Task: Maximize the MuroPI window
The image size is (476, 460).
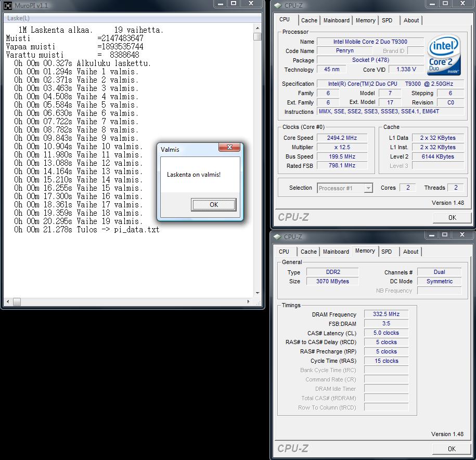Action: (234, 4)
